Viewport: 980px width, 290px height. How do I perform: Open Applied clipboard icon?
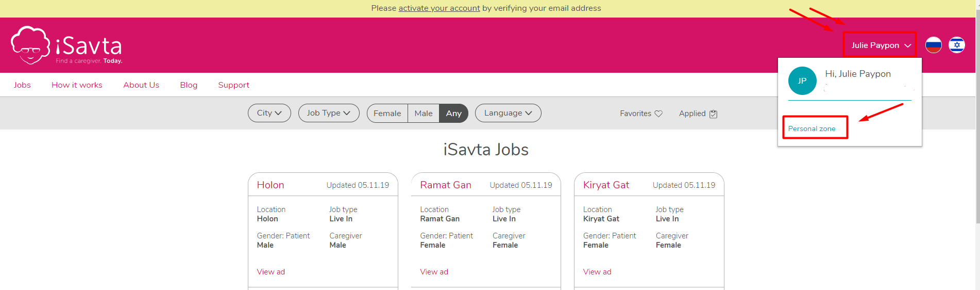(x=713, y=114)
